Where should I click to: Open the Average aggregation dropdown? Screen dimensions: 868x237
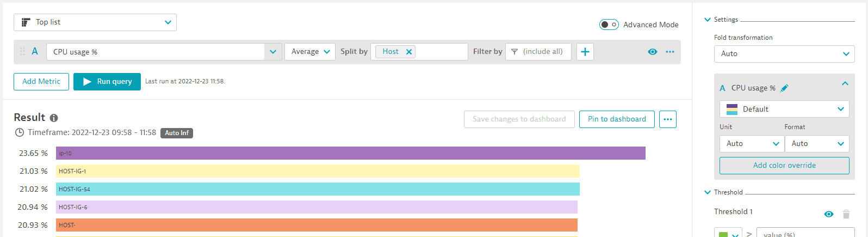tap(310, 52)
